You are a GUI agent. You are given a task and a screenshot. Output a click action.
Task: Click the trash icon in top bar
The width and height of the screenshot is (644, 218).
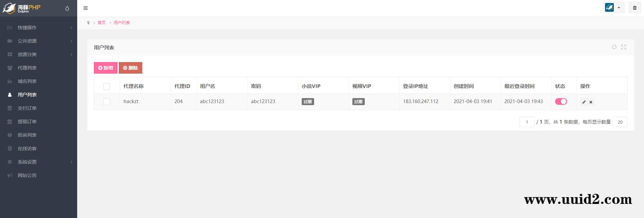[635, 8]
